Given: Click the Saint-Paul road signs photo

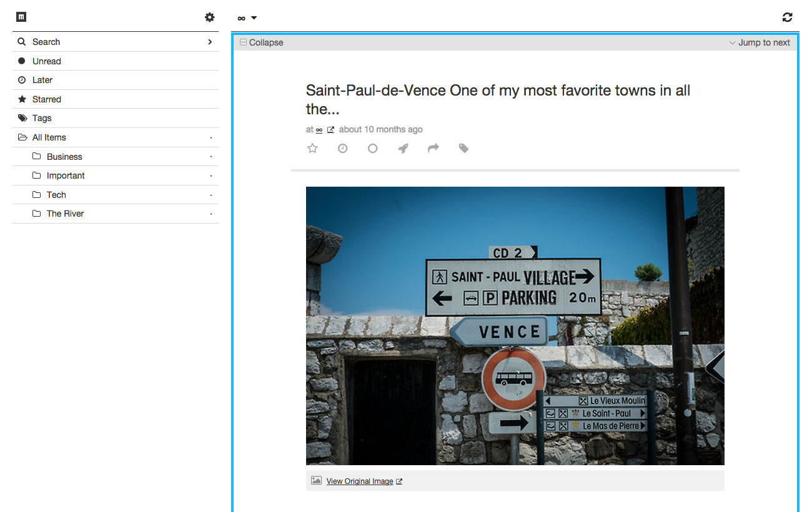Looking at the screenshot, I should (x=515, y=326).
